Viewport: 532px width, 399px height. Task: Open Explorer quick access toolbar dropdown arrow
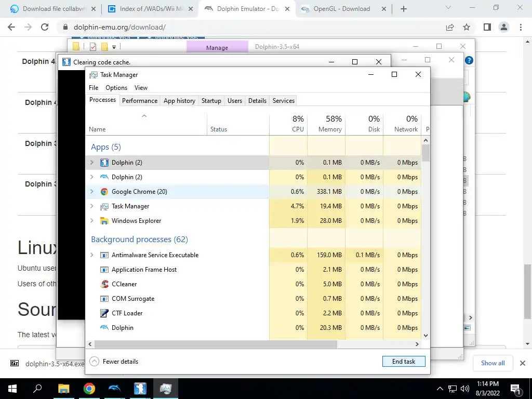(x=114, y=47)
